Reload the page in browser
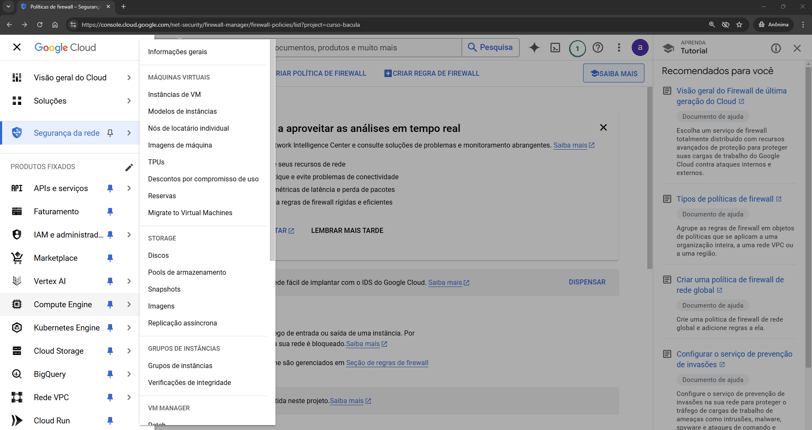812x430 pixels. [x=39, y=24]
